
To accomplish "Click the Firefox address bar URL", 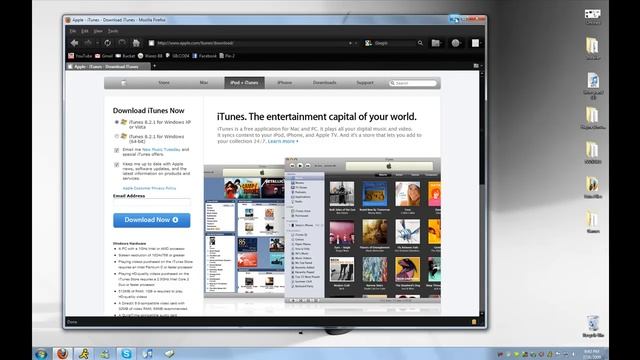I will click(195, 43).
